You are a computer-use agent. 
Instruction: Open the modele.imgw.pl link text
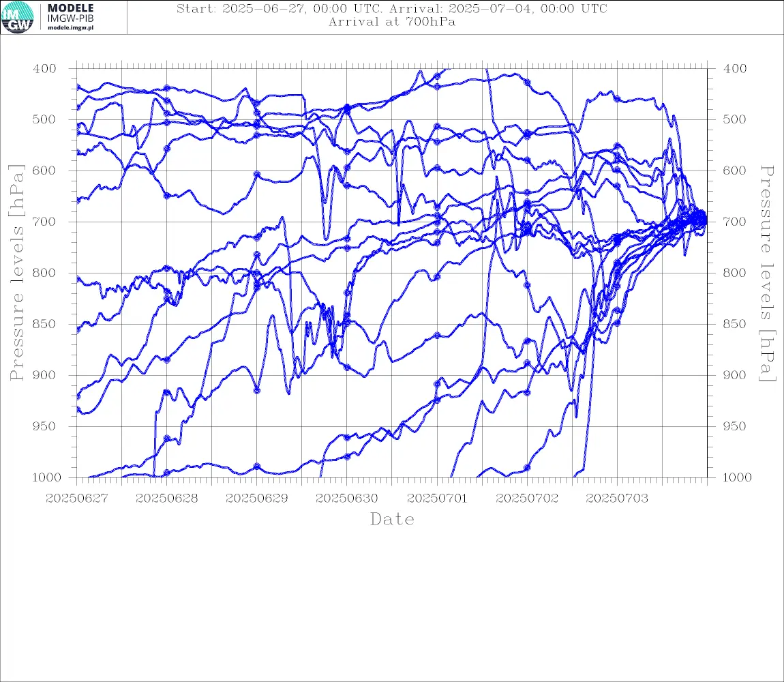(x=70, y=28)
